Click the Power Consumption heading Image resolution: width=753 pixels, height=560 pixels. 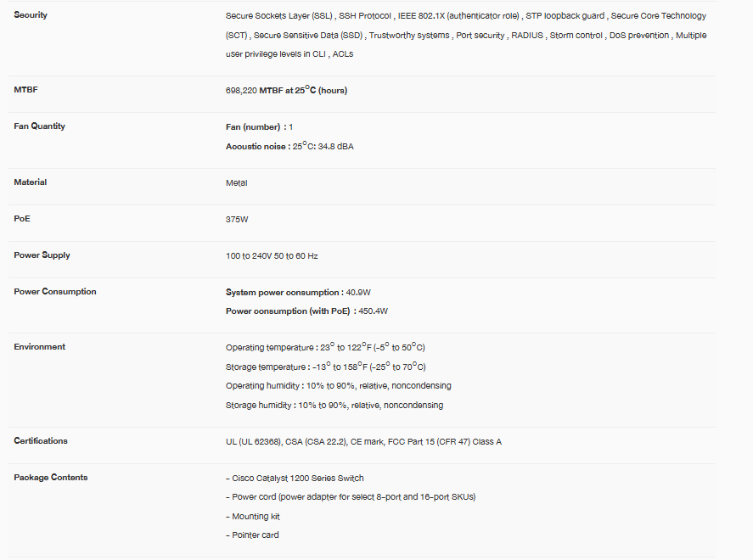54,292
